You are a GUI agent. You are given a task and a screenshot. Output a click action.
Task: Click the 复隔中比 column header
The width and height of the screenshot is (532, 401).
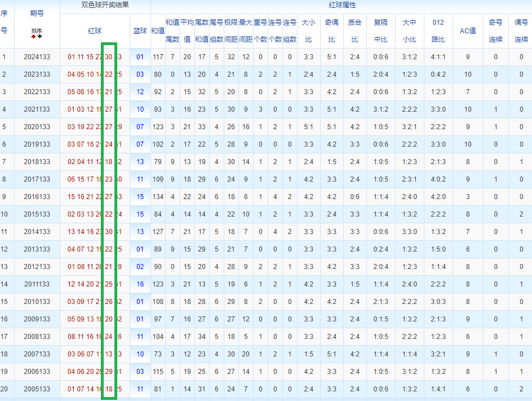tap(380, 31)
